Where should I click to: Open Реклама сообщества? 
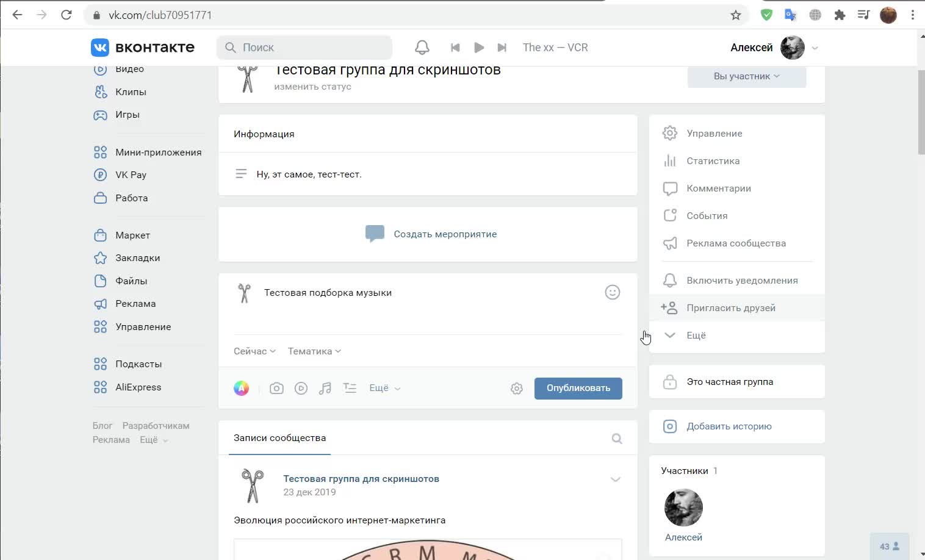click(x=737, y=243)
